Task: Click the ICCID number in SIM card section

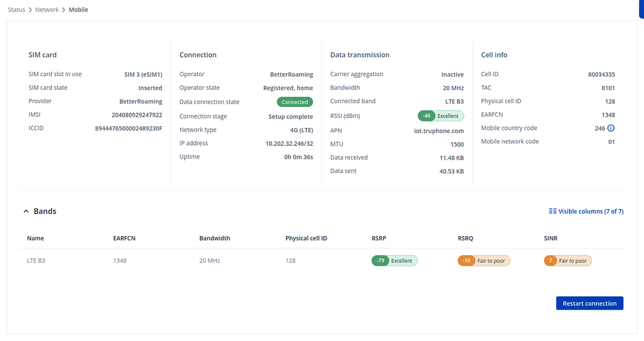Action: tap(128, 128)
